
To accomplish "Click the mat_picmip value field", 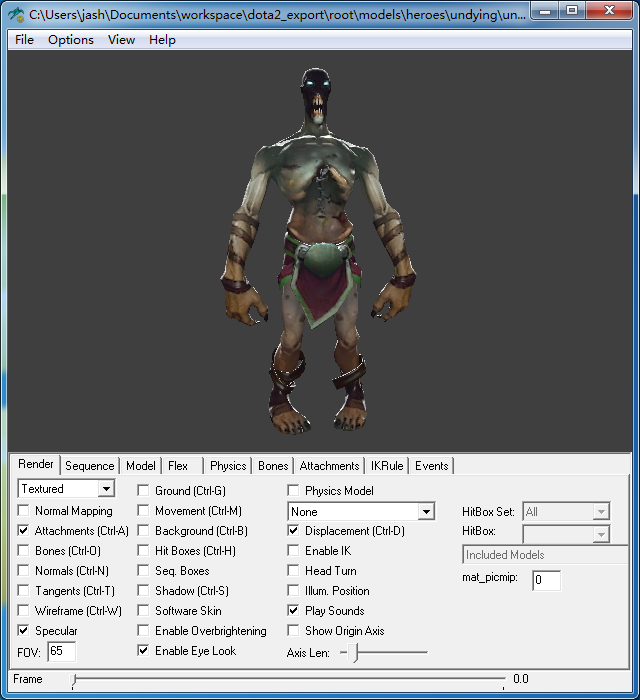I will pos(546,580).
